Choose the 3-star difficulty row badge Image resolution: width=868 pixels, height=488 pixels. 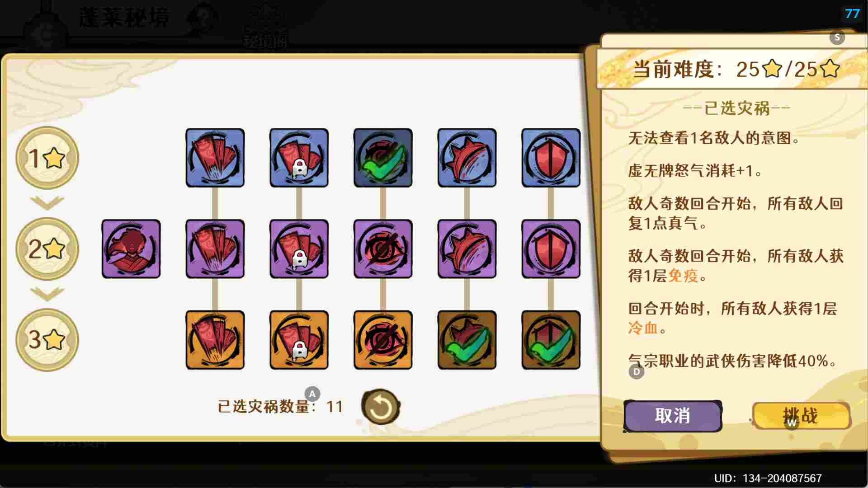(47, 340)
